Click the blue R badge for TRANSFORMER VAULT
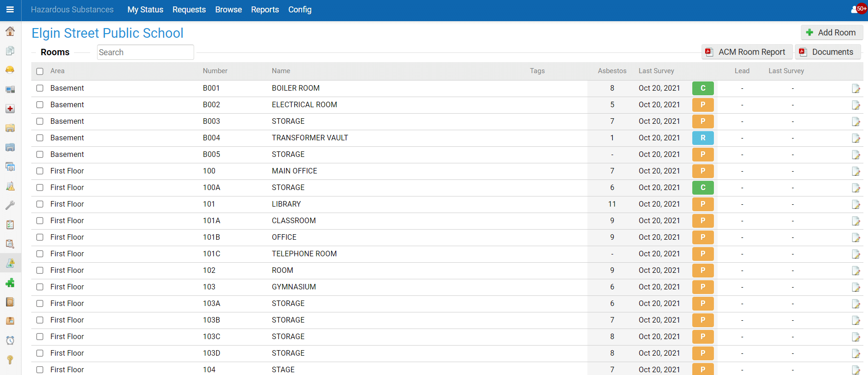868x375 pixels. pyautogui.click(x=703, y=138)
